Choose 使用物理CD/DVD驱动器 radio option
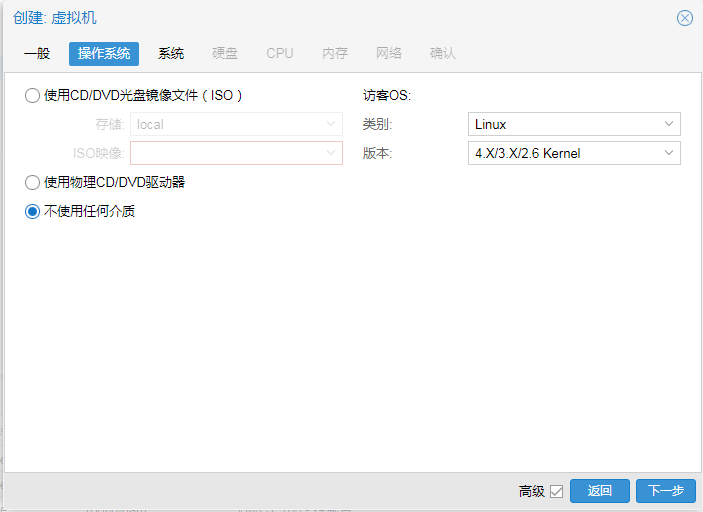This screenshot has height=512, width=703. coord(33,182)
